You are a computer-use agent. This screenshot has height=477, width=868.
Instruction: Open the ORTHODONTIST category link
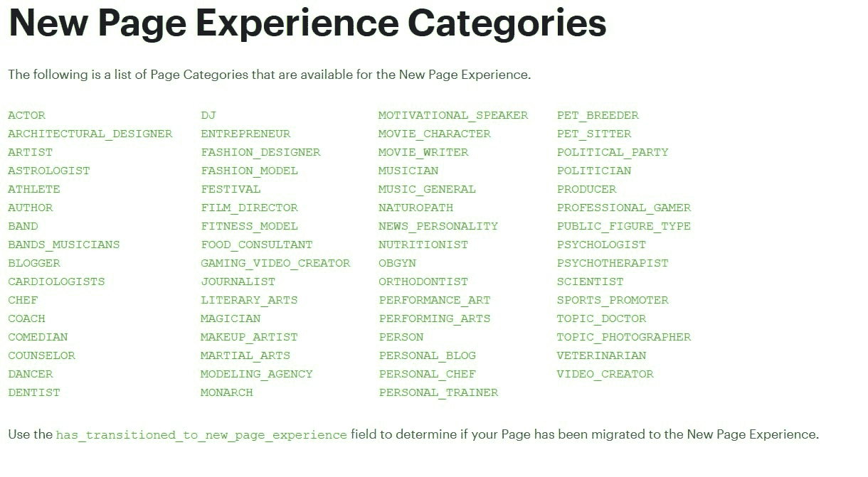(423, 282)
